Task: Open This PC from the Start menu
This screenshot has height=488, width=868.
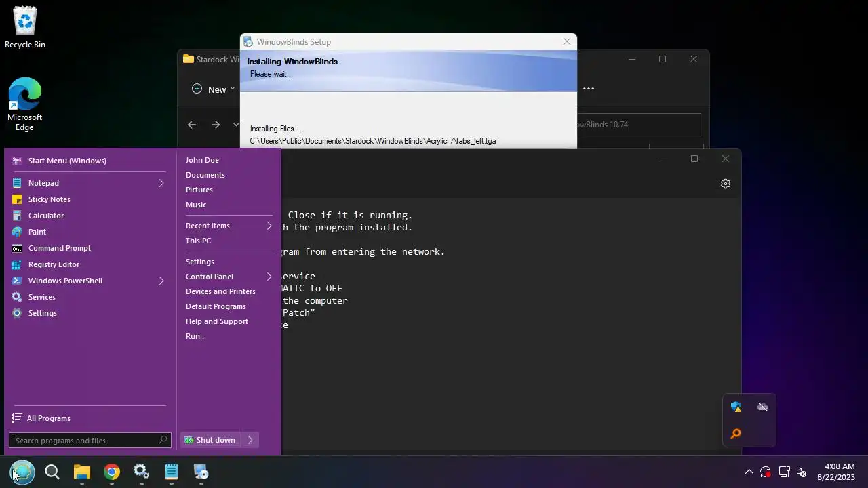Action: (198, 241)
